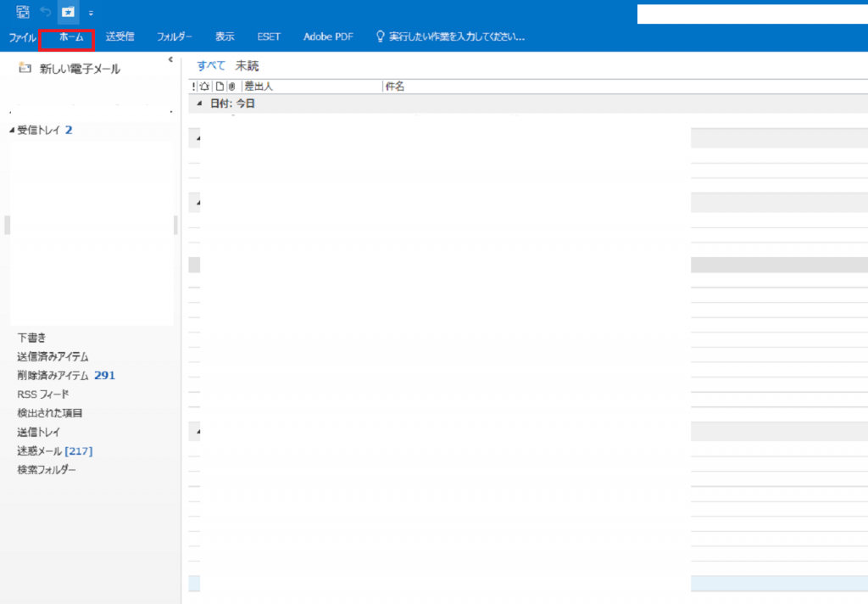868x604 pixels.
Task: Click the Undo arrow icon at the top
Action: pyautogui.click(x=46, y=11)
